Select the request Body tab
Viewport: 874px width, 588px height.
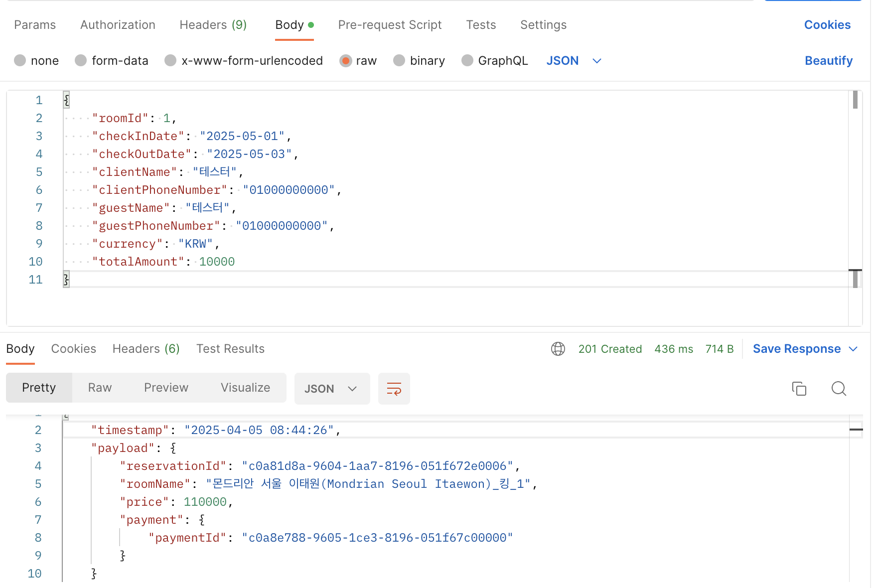(294, 25)
